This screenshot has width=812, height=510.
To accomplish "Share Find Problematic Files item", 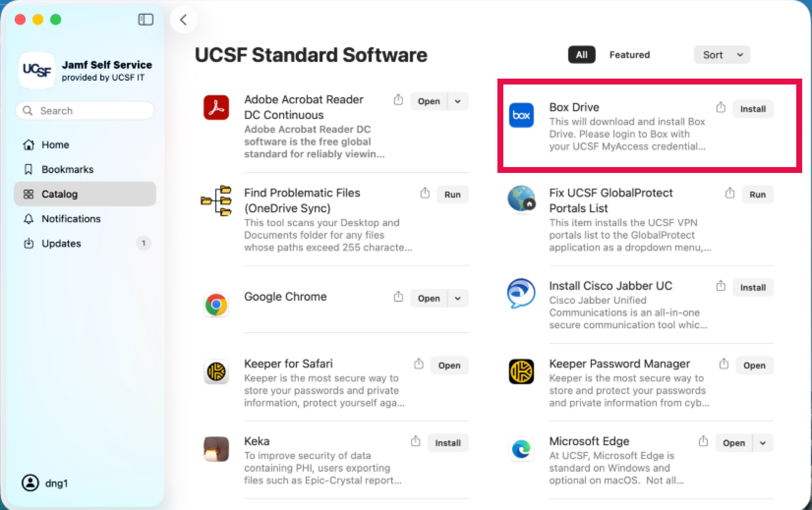I will pos(425,193).
